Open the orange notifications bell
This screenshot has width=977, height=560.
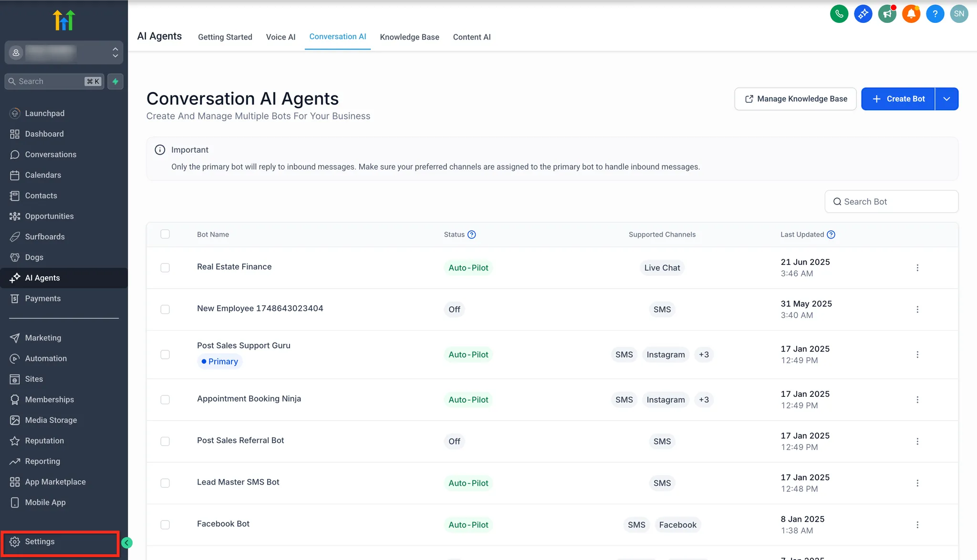(x=911, y=14)
